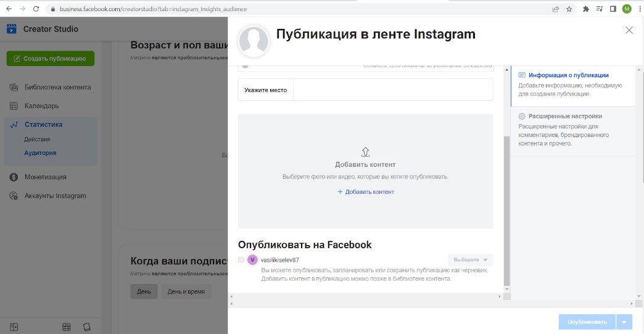Click into the Укажите место field
This screenshot has height=334, width=644.
point(392,90)
